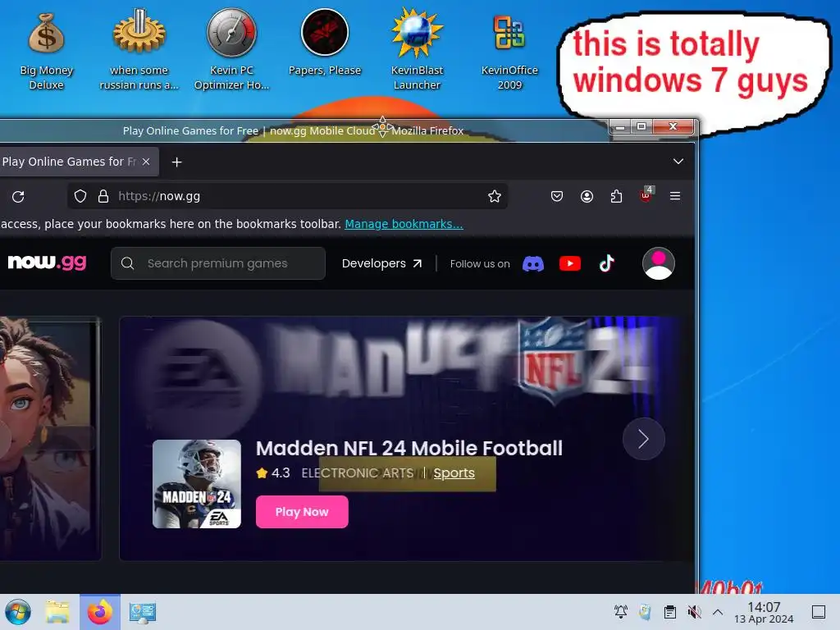Unmute the volume tray icon

click(694, 612)
